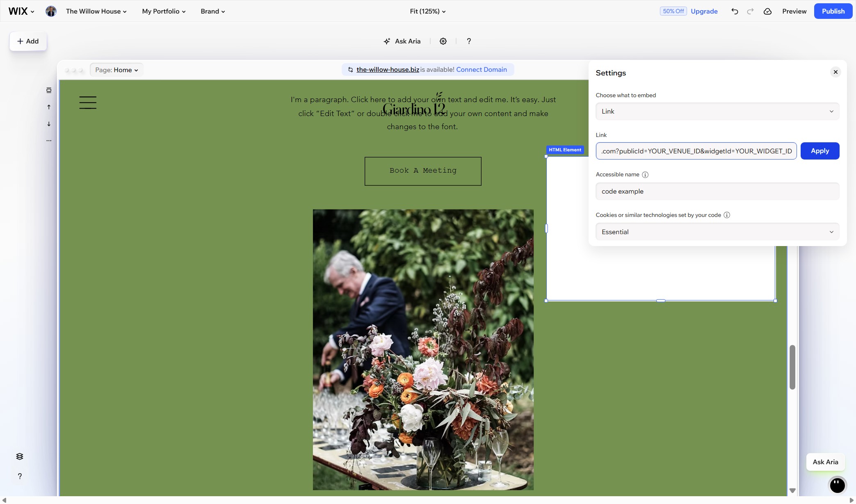Open the editor settings gear icon

click(443, 41)
